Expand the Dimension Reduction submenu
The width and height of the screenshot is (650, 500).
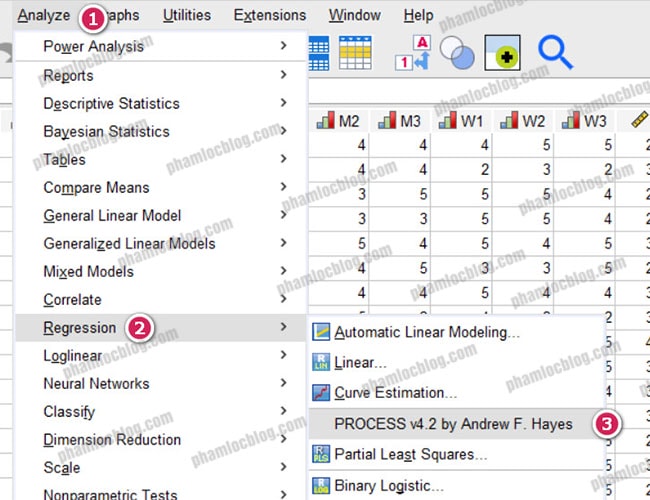[112, 439]
